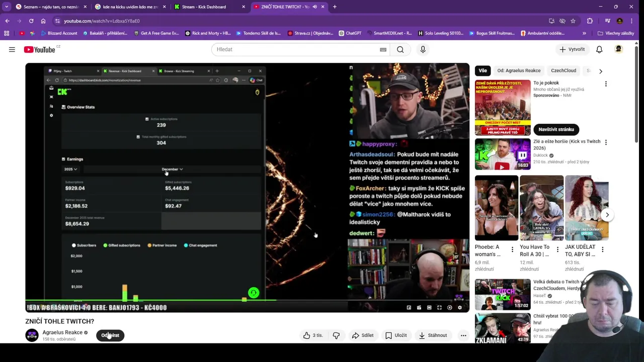This screenshot has width=644, height=362.
Task: Switch to Stream - Kick Dashboard tab
Action: [209, 7]
